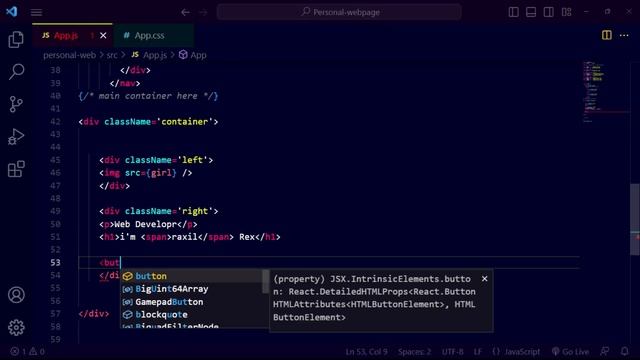
Task: Click the Ln 53, Col 9 status item
Action: (x=366, y=351)
